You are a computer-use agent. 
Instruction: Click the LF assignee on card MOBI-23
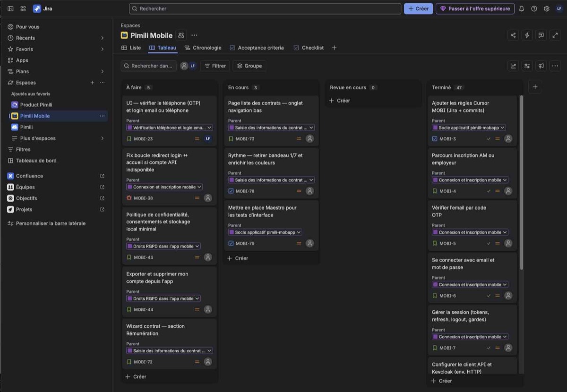(208, 139)
